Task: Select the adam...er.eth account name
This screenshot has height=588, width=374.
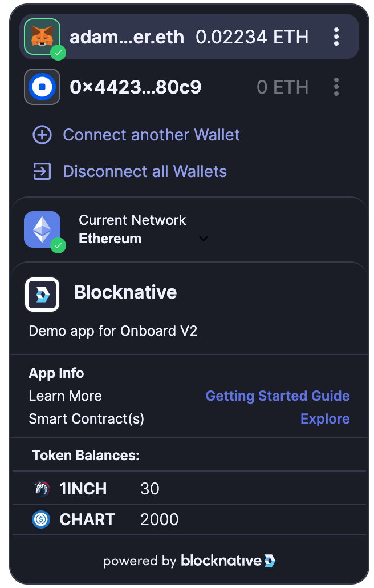Action: pyautogui.click(x=127, y=37)
